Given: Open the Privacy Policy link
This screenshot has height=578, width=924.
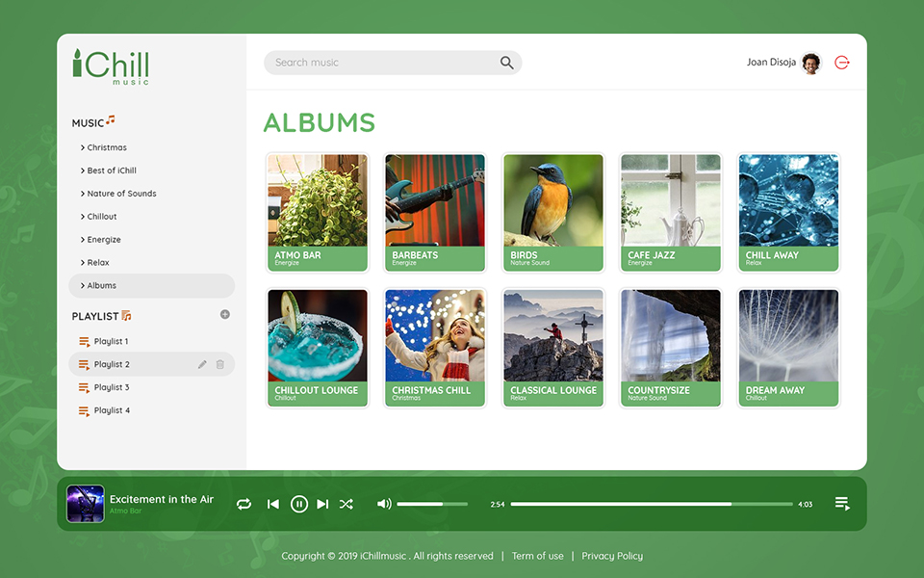Looking at the screenshot, I should click(612, 556).
